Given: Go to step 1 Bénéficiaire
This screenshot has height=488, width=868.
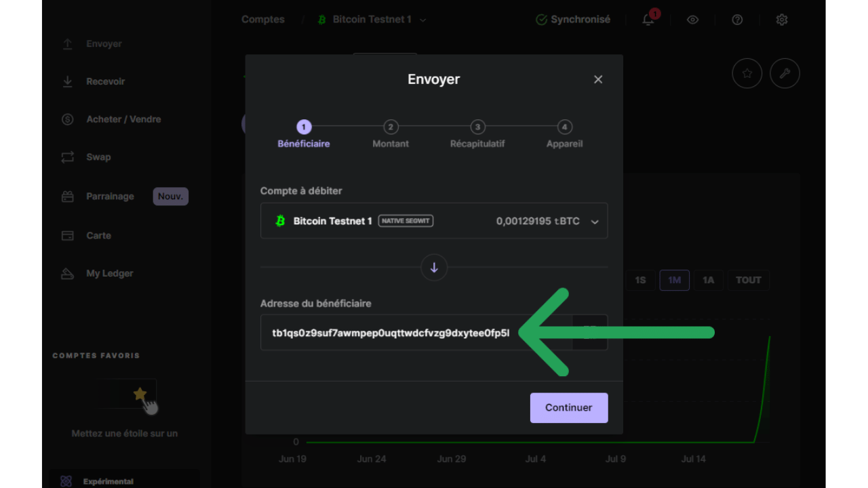Looking at the screenshot, I should pyautogui.click(x=304, y=134).
